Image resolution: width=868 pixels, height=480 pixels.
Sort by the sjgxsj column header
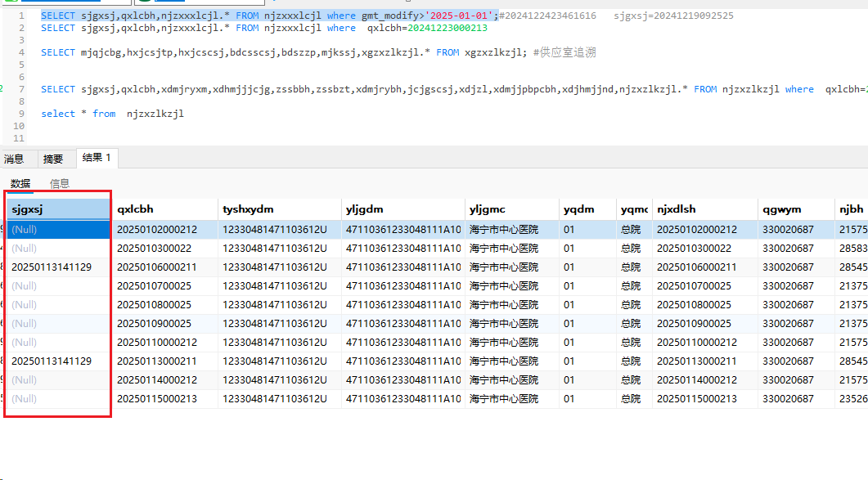[x=58, y=209]
